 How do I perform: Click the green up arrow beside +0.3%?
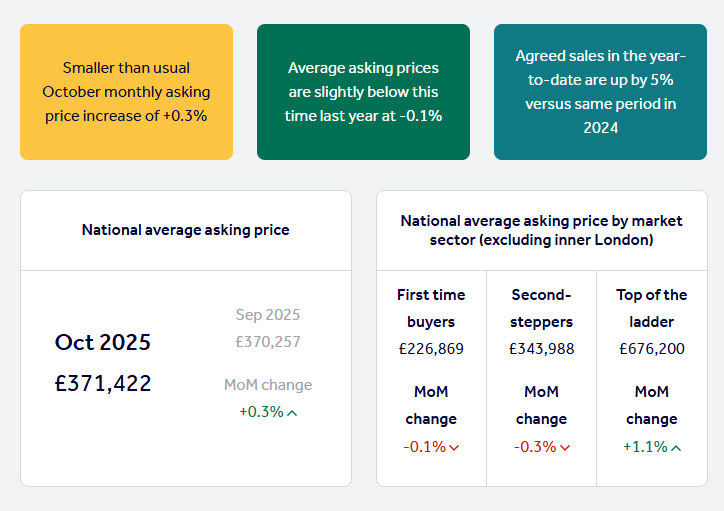point(292,412)
